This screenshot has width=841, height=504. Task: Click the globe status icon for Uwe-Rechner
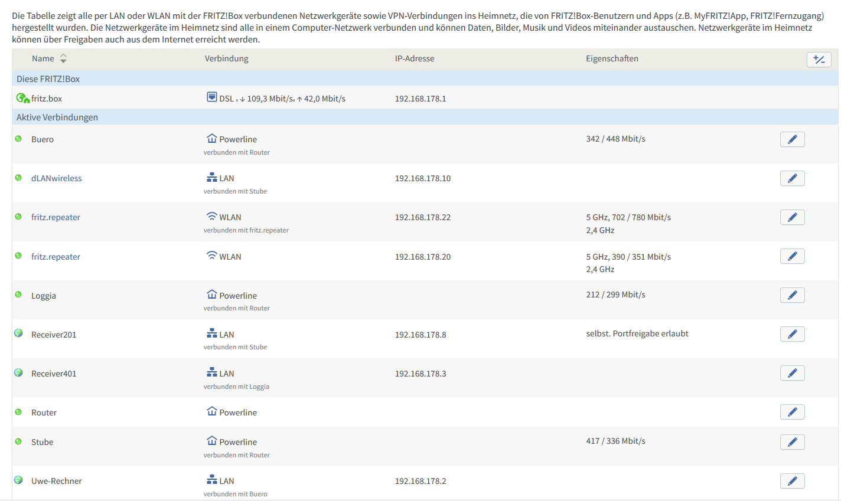18,480
